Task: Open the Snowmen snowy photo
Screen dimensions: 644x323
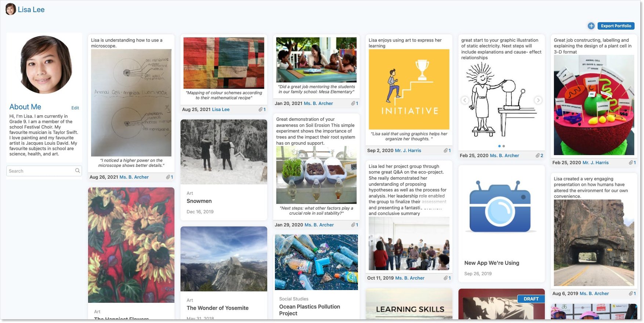Action: click(224, 152)
